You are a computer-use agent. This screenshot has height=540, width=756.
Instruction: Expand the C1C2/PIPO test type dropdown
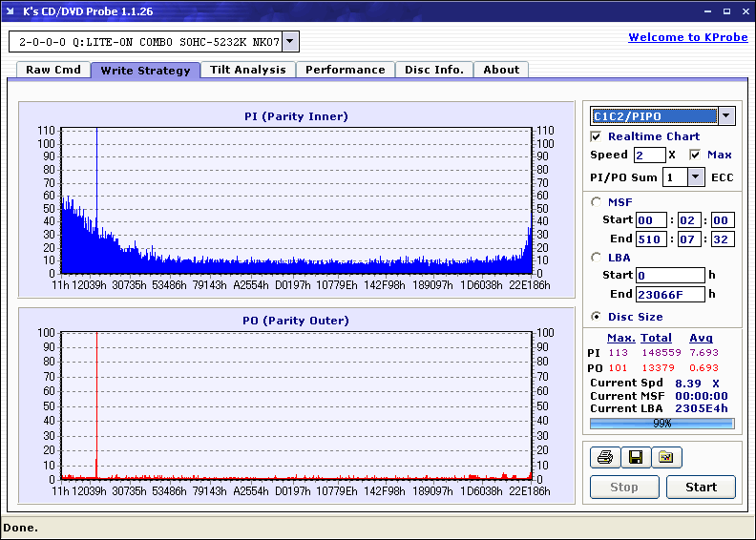[x=726, y=116]
